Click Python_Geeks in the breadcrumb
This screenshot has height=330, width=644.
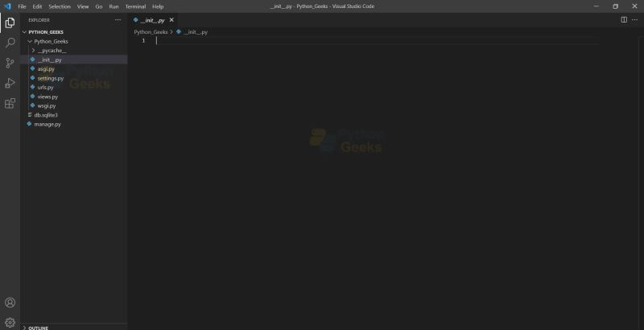151,32
